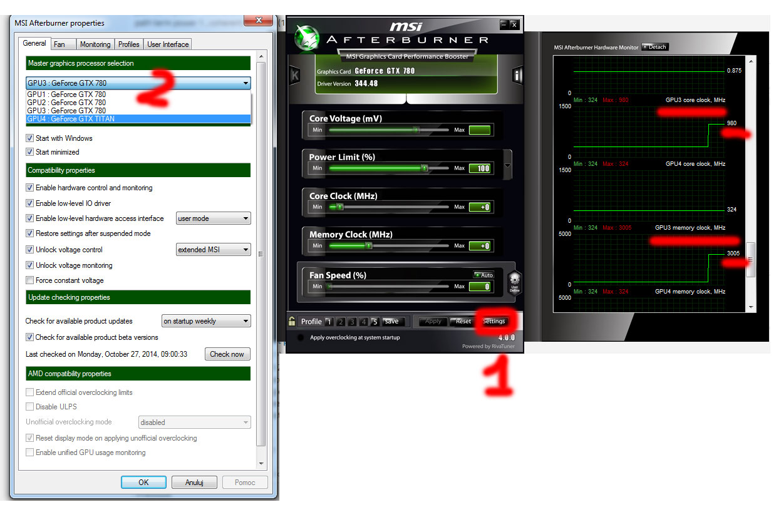The image size is (781, 532).
Task: Load profile slot 1
Action: click(329, 322)
